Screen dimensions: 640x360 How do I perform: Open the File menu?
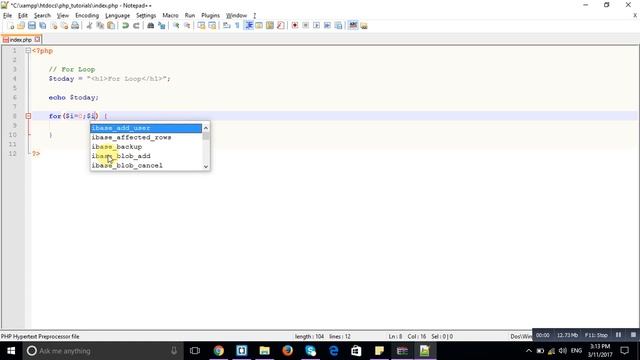pos(7,16)
